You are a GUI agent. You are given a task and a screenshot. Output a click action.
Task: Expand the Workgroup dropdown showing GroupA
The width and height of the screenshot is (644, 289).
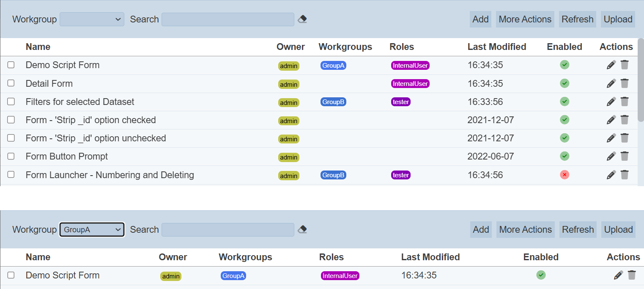point(92,230)
